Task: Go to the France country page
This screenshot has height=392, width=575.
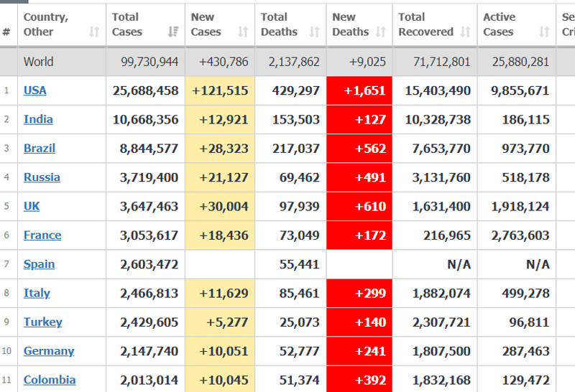Action: pyautogui.click(x=42, y=235)
